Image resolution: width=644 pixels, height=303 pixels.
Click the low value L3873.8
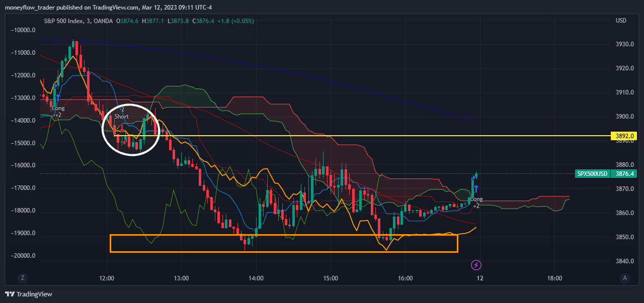(179, 21)
